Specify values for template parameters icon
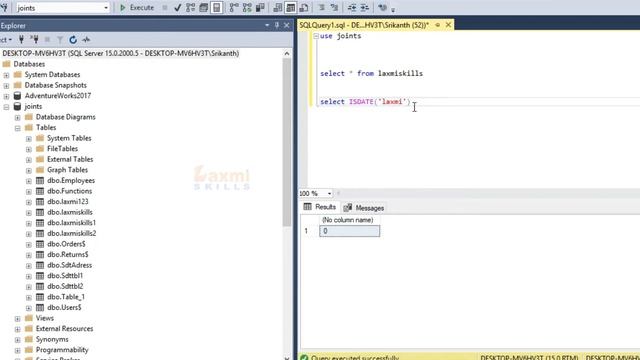The height and width of the screenshot is (360, 640). coord(382,8)
